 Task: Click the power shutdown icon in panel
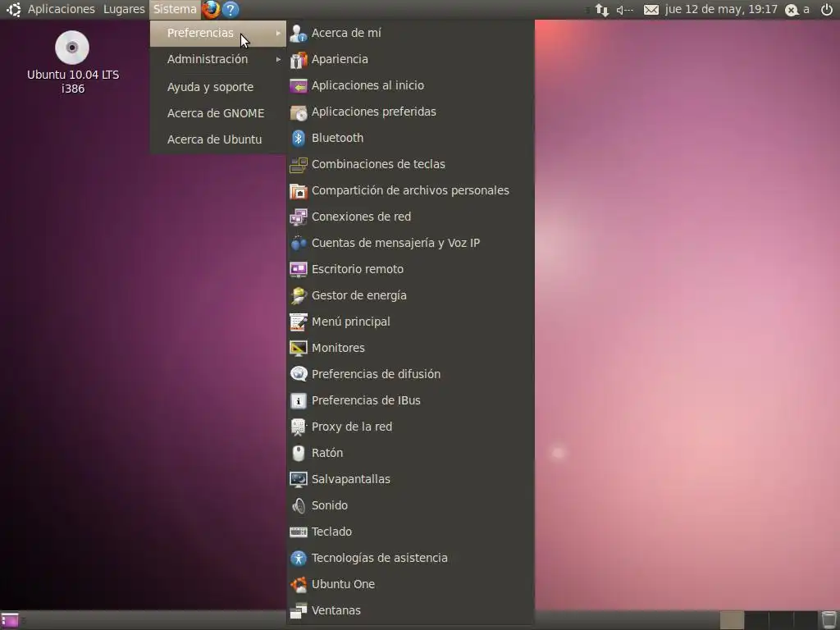coord(827,10)
